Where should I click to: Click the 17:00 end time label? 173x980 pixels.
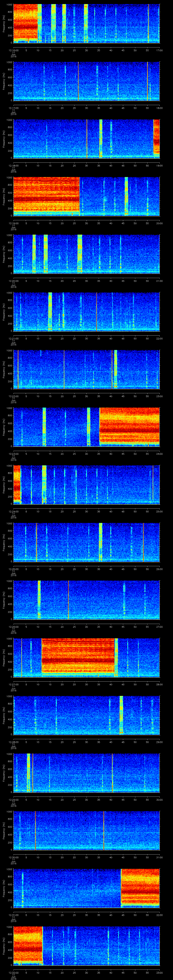159,50
